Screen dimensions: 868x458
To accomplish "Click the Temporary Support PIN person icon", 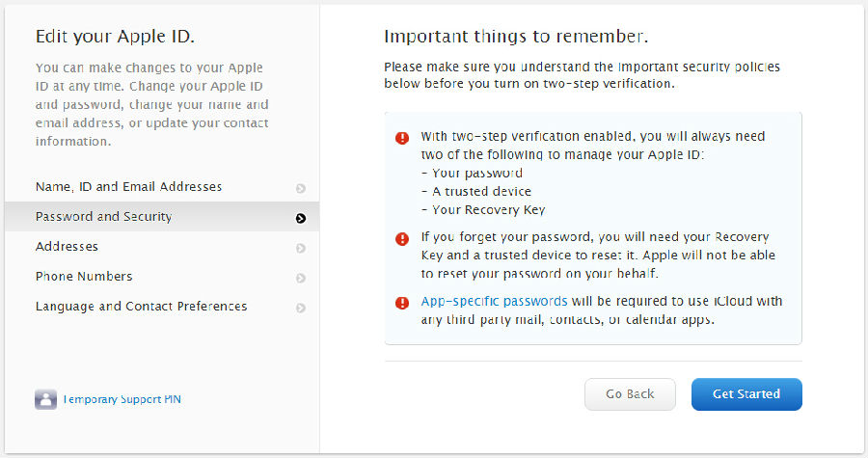I will click(x=45, y=399).
